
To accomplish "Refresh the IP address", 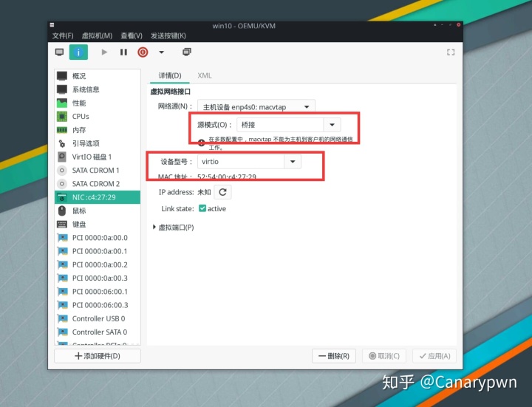I will 222,192.
